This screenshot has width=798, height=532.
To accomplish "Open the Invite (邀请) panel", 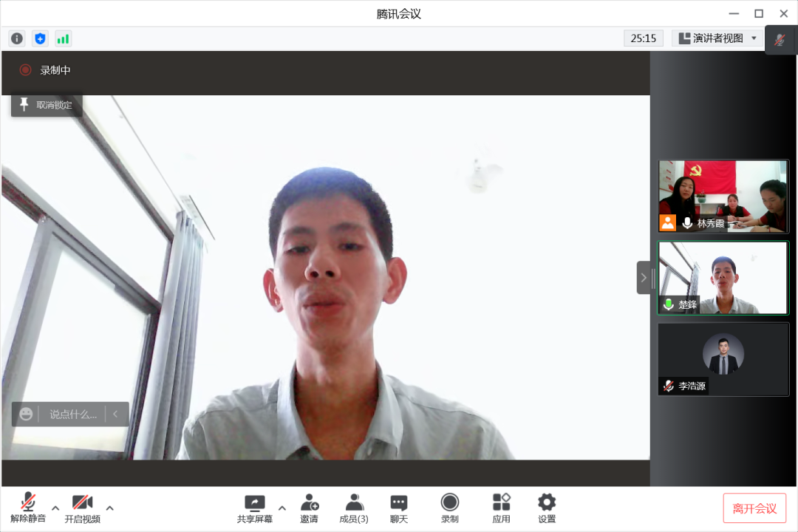I will [309, 508].
